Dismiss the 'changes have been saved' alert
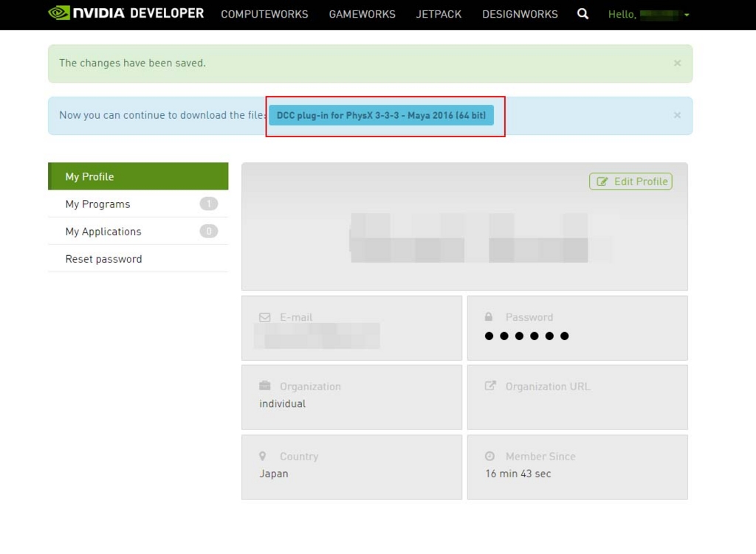Screen dimensions: 756x554 coord(677,63)
